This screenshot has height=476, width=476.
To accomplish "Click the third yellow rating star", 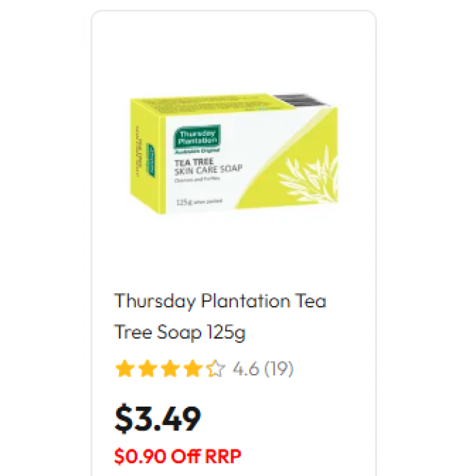I will click(170, 369).
